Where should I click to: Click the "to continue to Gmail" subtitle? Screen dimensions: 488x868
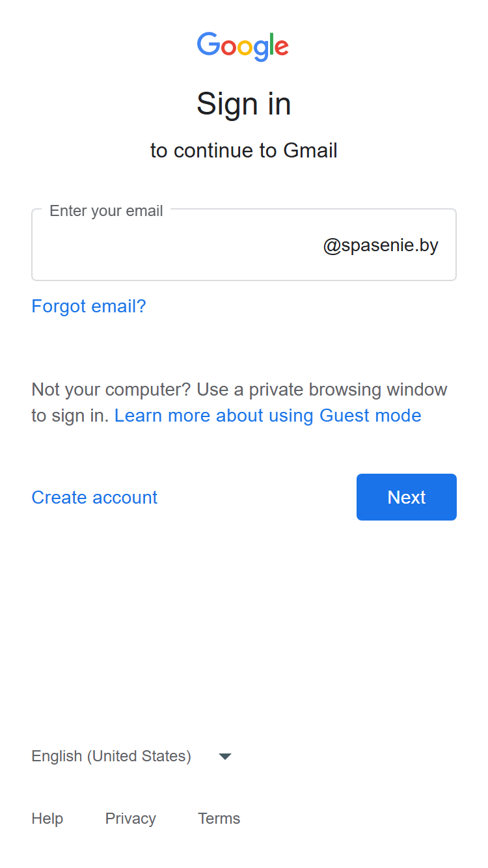244,150
